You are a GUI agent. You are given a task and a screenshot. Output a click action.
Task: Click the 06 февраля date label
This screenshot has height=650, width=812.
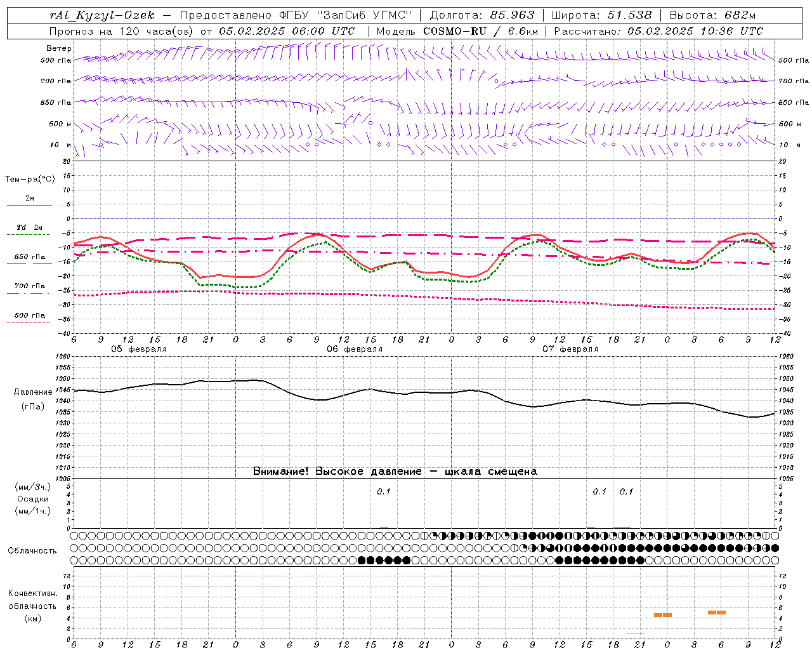(355, 349)
